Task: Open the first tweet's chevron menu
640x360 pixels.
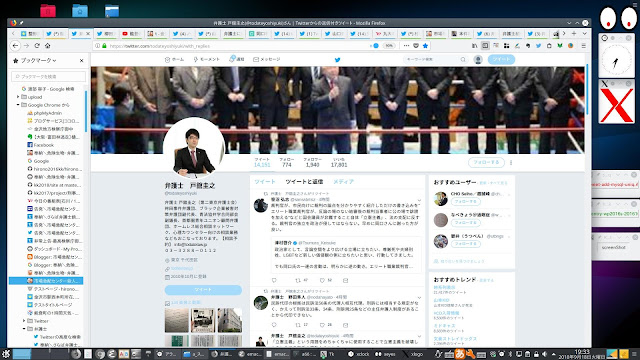Action: tap(419, 200)
